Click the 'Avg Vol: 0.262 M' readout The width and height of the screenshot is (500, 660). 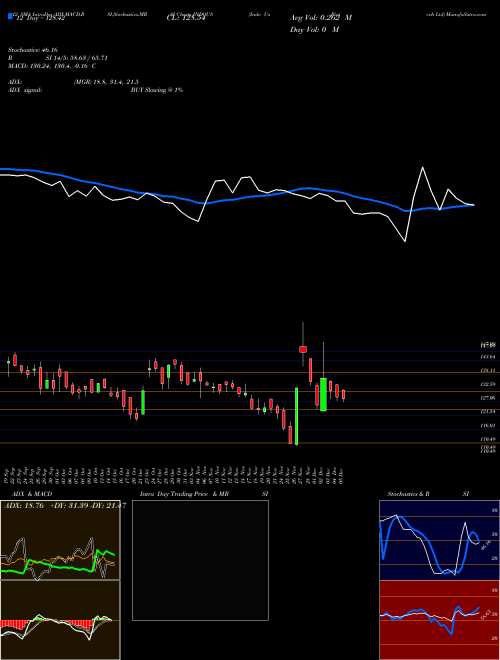(321, 18)
